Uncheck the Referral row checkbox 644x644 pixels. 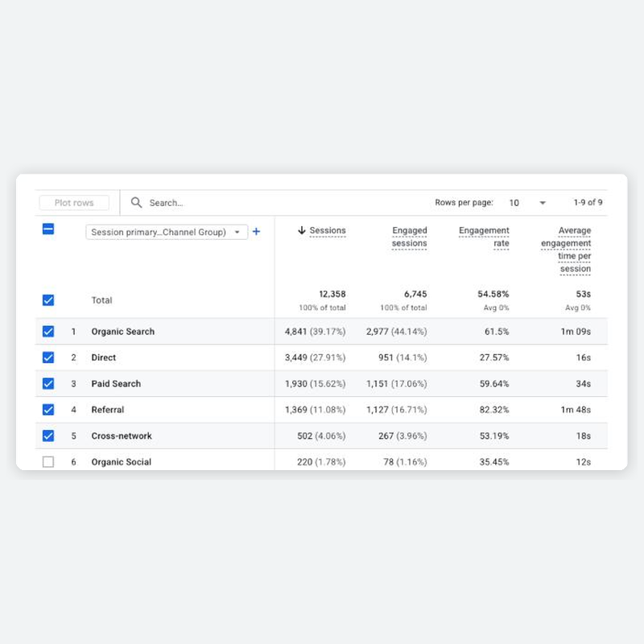click(x=48, y=410)
